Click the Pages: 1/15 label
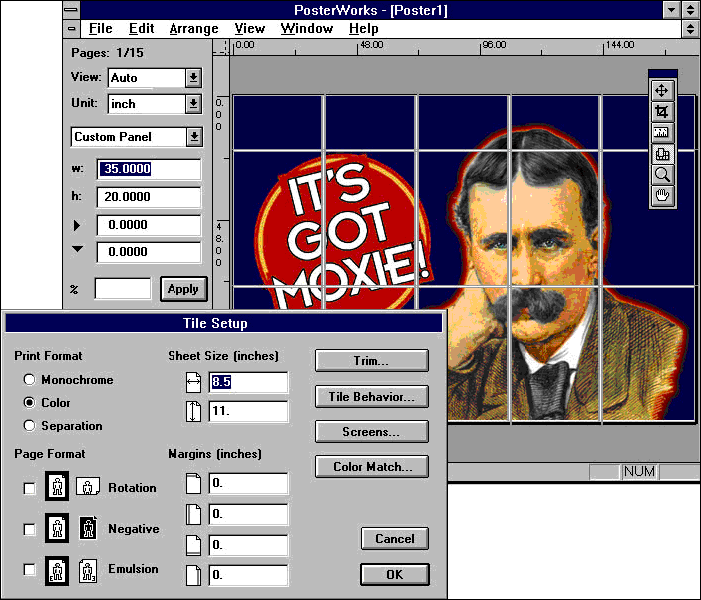This screenshot has width=701, height=600. click(x=107, y=53)
